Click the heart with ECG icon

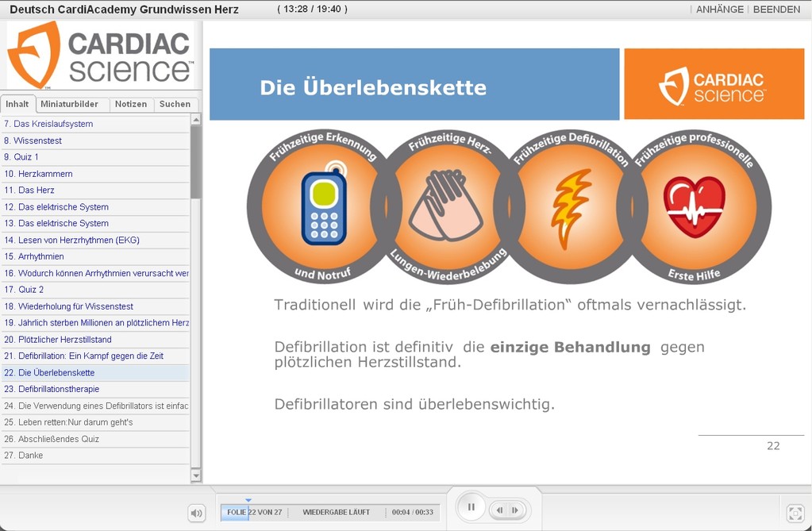694,206
